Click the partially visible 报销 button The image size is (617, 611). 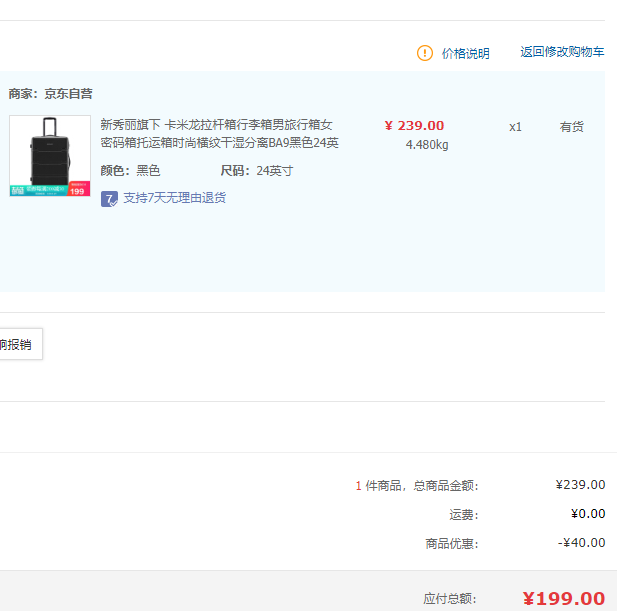point(21,344)
